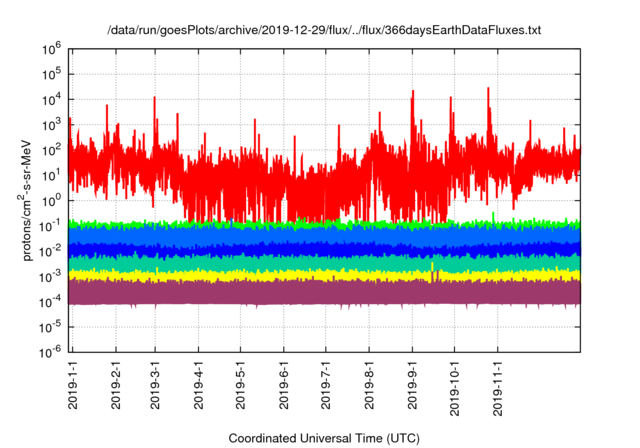Click the 10^6 y-axis tick label
The width and height of the screenshot is (640, 448).
pyautogui.click(x=51, y=49)
